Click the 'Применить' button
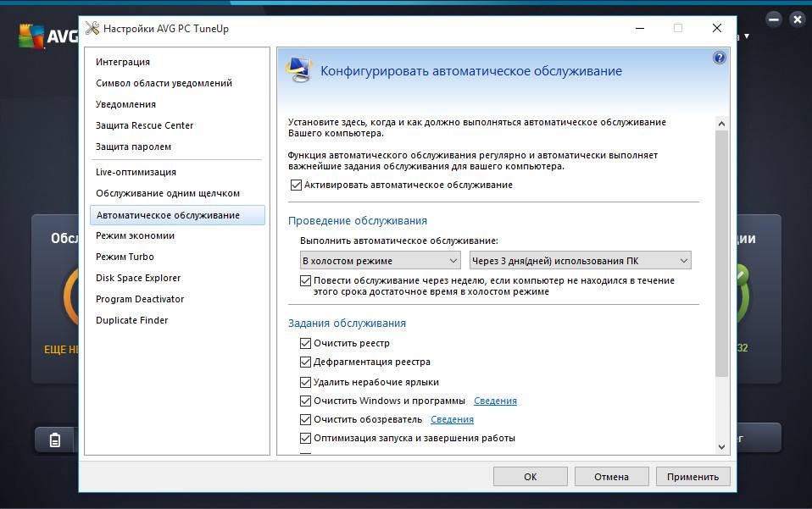The height and width of the screenshot is (509, 812). click(x=692, y=477)
